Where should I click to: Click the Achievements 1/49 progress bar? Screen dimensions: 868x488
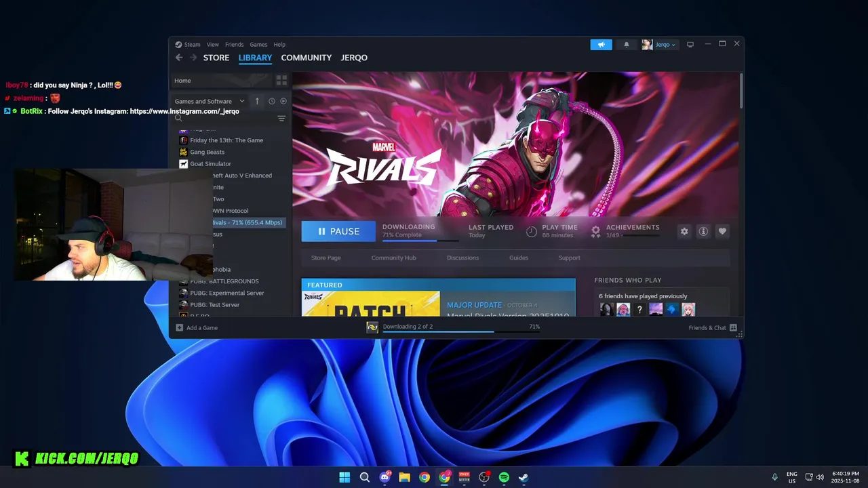point(641,235)
